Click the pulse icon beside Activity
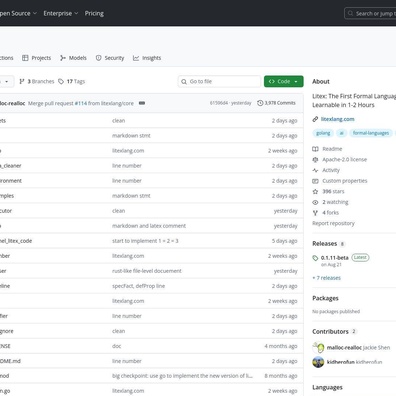 click(x=315, y=170)
